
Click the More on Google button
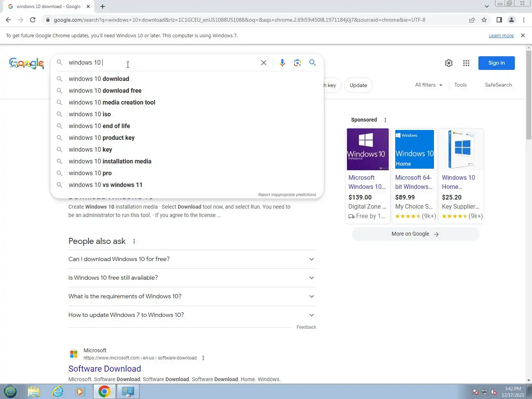point(415,234)
